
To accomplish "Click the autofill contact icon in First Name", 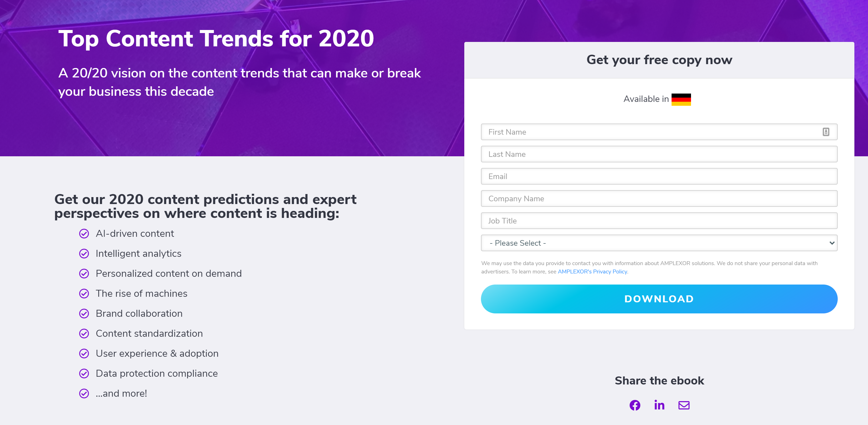I will 826,132.
